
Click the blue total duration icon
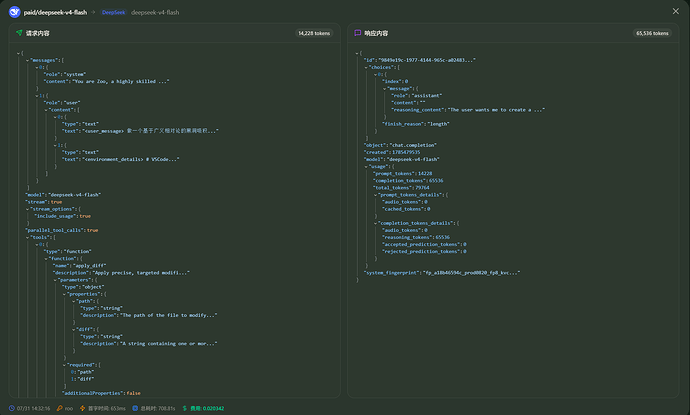pyautogui.click(x=135, y=408)
